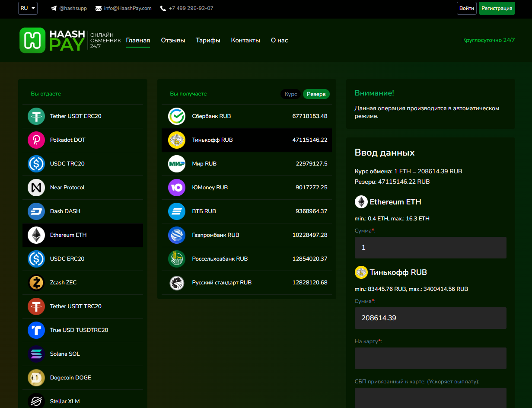Focus the На карту input field
Image resolution: width=532 pixels, height=408 pixels.
[x=430, y=358]
